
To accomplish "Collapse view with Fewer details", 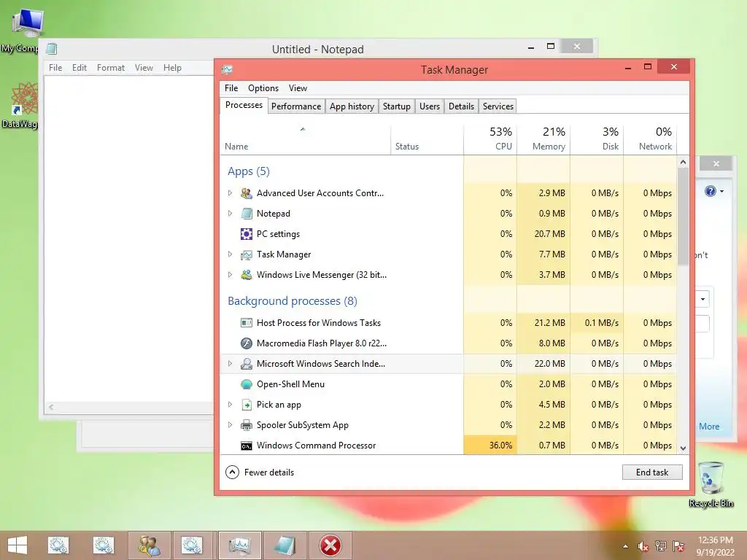I will click(x=260, y=472).
